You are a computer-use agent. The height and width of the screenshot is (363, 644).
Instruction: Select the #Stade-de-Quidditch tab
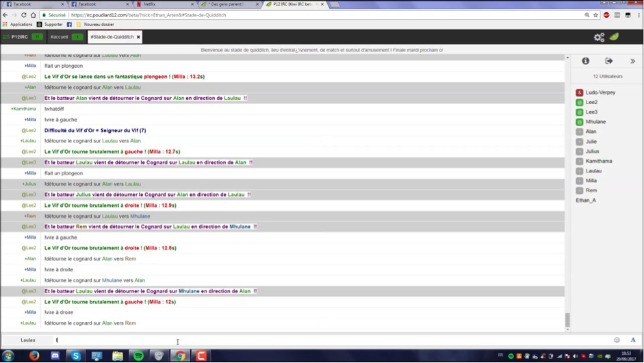pyautogui.click(x=112, y=37)
